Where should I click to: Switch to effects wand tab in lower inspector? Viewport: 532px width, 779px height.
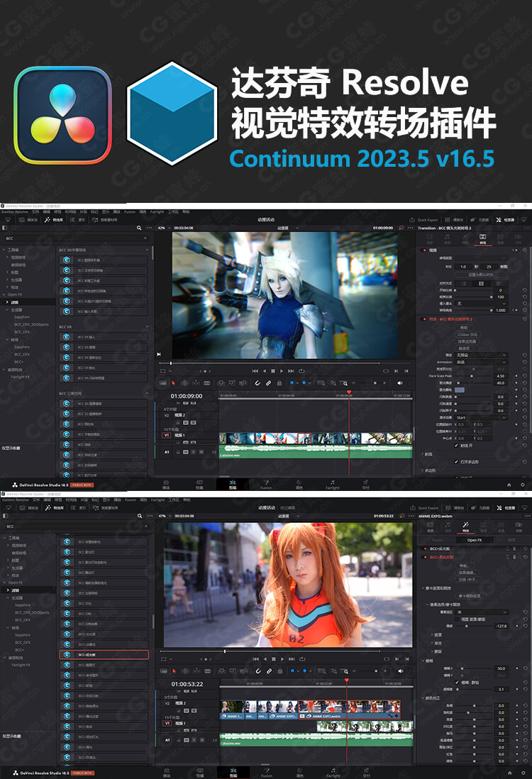465,526
